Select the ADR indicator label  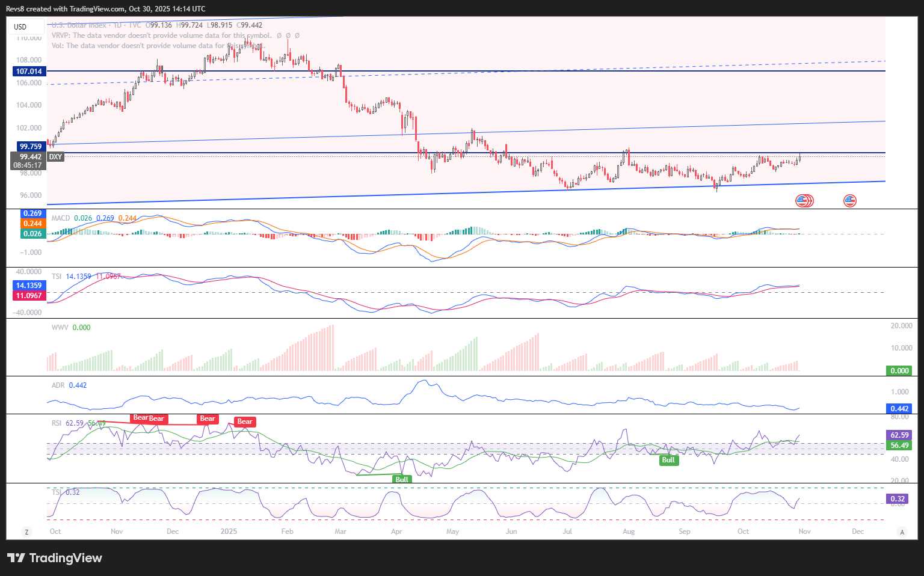pyautogui.click(x=58, y=385)
